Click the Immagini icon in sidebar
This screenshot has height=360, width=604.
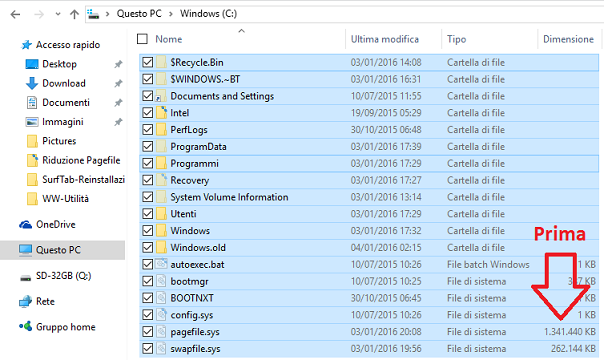click(32, 122)
